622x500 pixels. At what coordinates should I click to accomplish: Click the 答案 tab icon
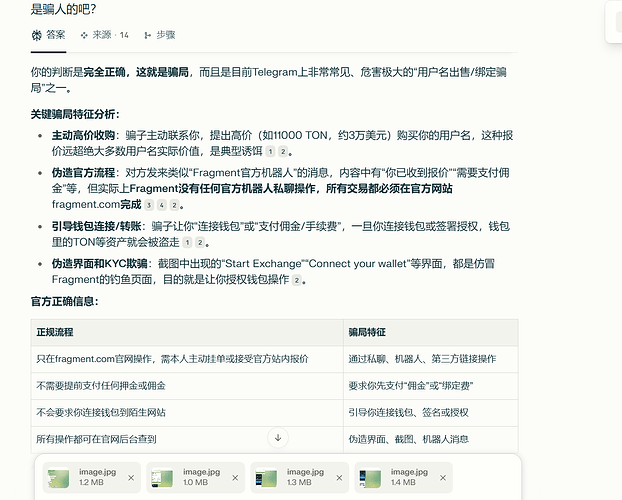coord(36,35)
